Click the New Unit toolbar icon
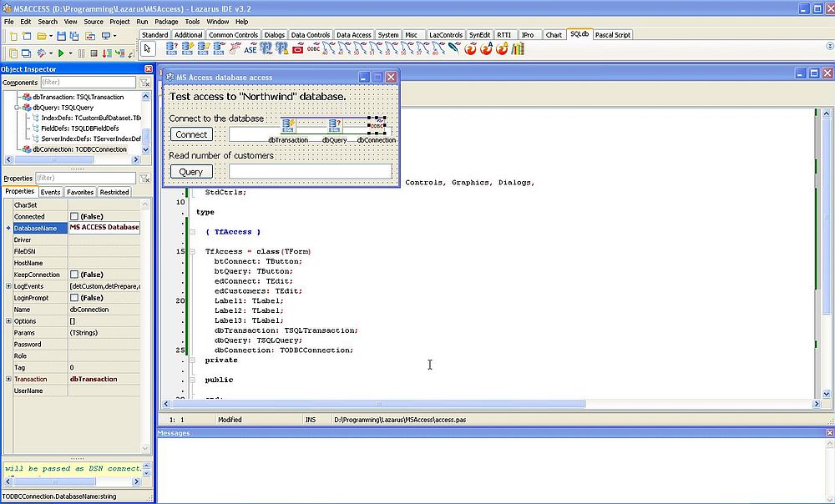This screenshot has height=504, width=835. point(13,36)
